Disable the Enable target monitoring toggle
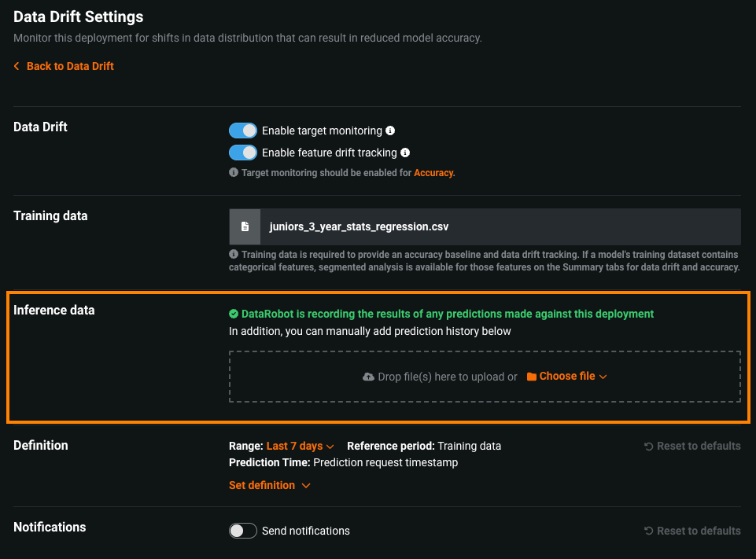 (243, 131)
